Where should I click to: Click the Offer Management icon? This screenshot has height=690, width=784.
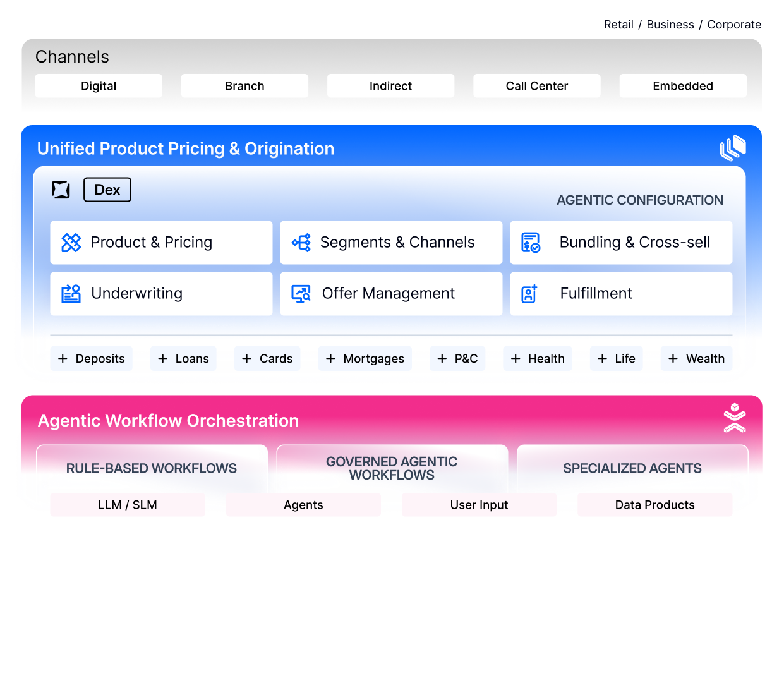301,294
